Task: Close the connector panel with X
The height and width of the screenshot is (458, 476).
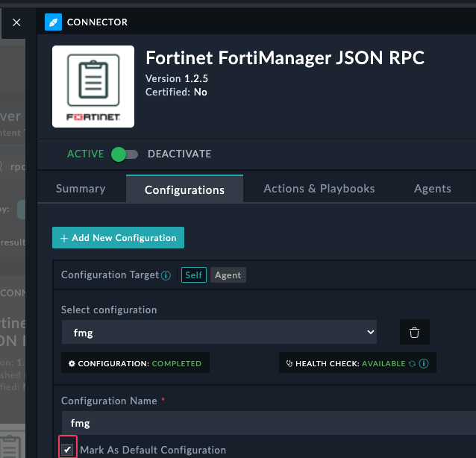Action: point(16,22)
